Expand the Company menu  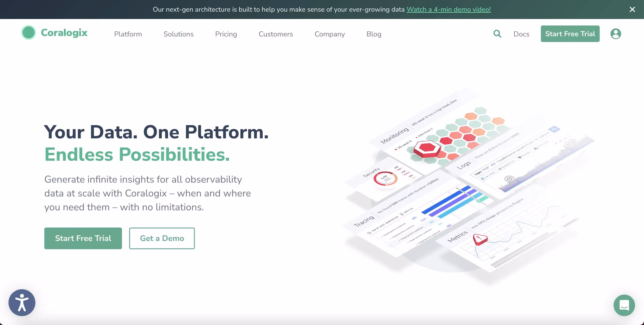330,34
